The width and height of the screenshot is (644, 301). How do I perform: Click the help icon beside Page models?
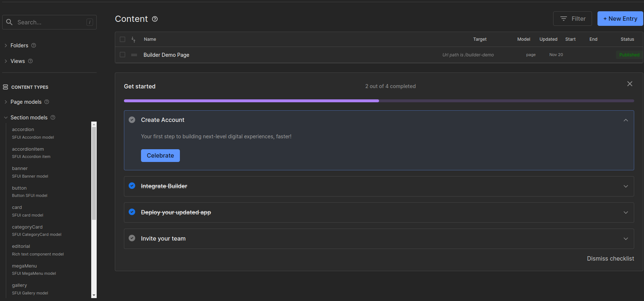47,102
